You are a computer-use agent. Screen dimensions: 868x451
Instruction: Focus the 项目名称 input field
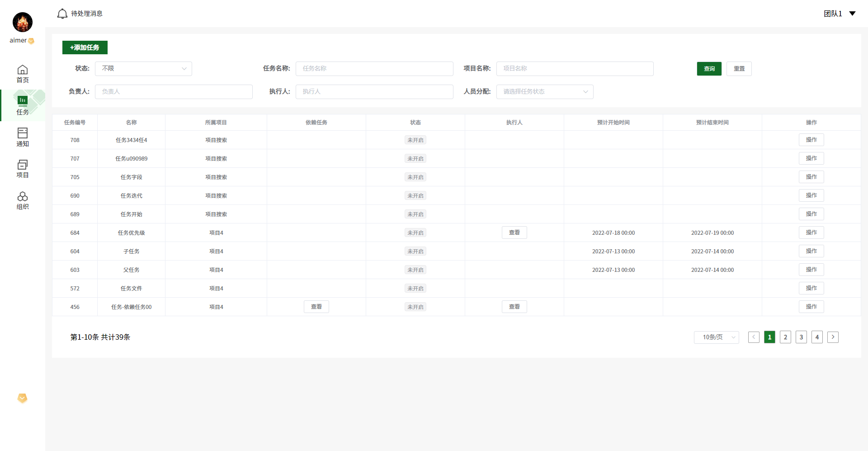tap(575, 69)
